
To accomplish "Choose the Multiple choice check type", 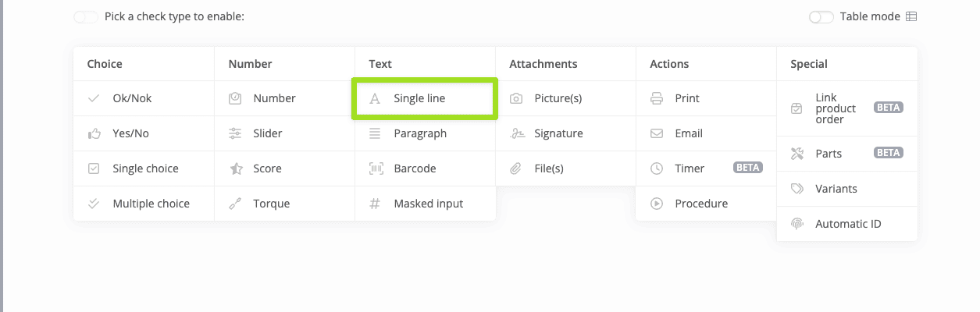I will [x=151, y=204].
